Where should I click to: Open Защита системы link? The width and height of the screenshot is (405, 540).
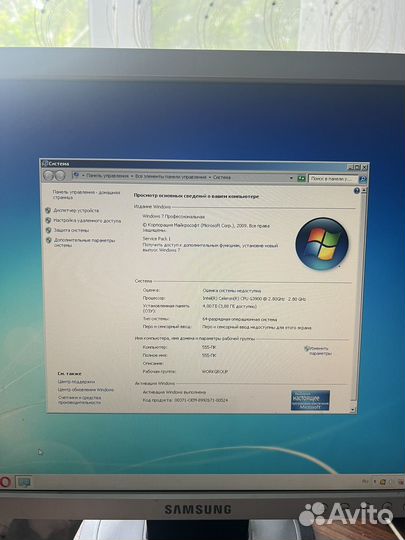pyautogui.click(x=71, y=230)
